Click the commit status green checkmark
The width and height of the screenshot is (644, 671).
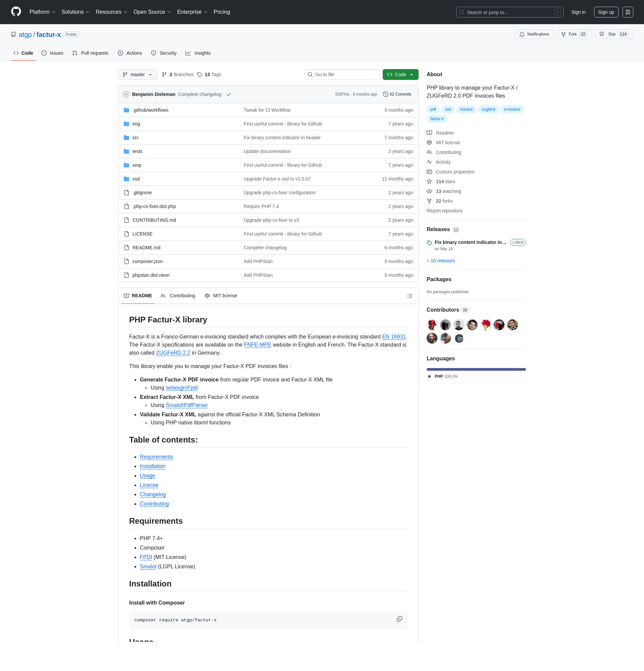point(228,95)
